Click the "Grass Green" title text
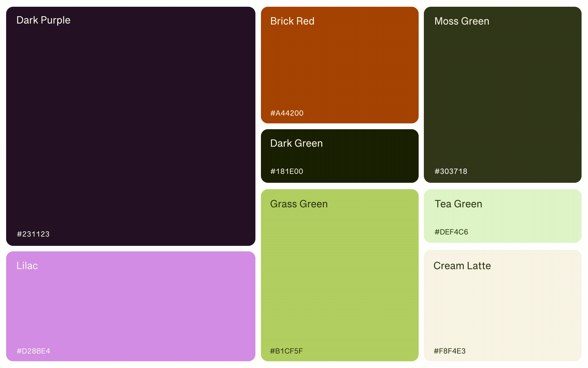Viewport: 588px width, 368px height. [x=299, y=204]
